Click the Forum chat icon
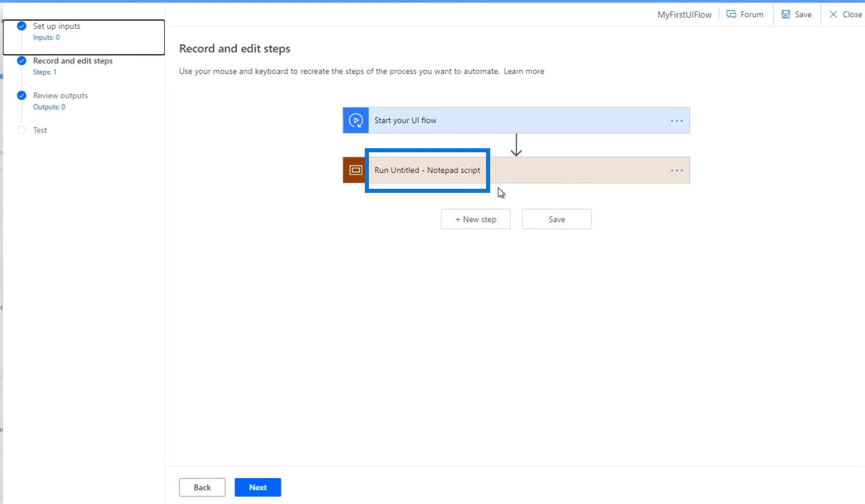865x504 pixels. coord(731,15)
